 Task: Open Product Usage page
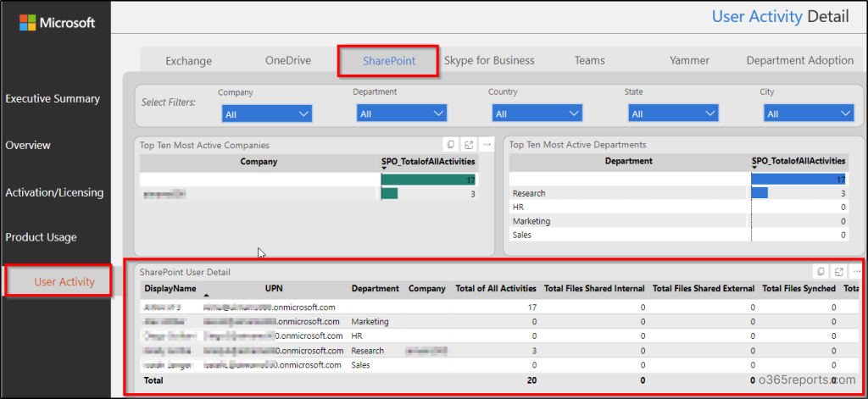coord(41,237)
